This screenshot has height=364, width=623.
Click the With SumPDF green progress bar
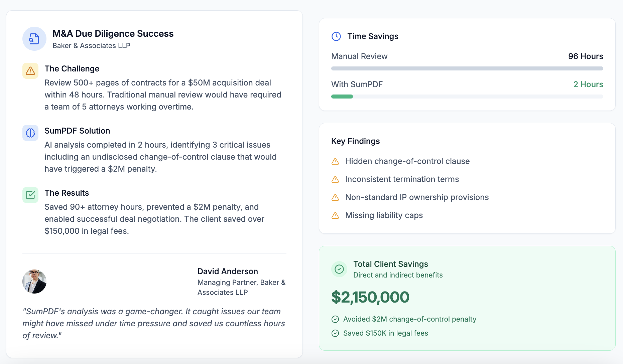[342, 97]
